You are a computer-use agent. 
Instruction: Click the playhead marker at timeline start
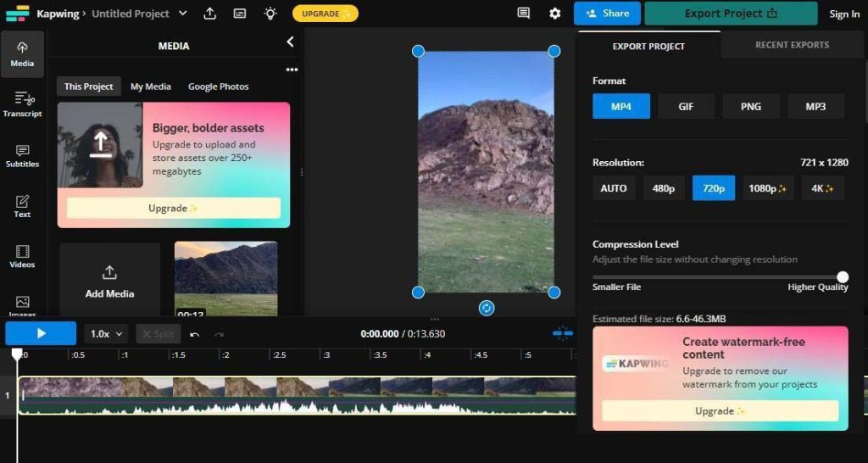tap(17, 354)
